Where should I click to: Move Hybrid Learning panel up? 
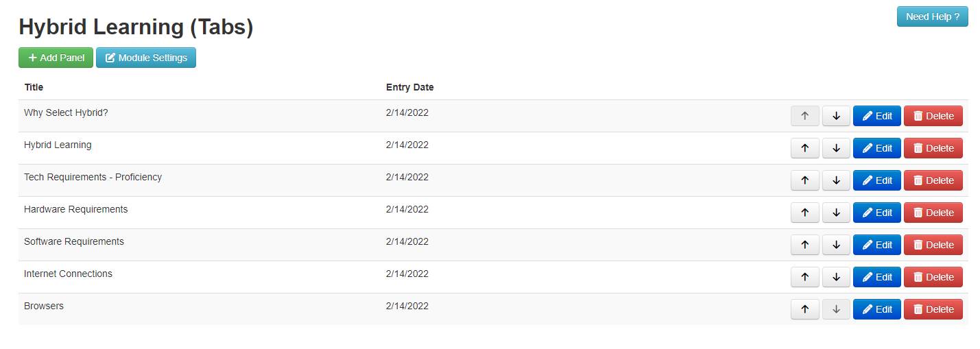(x=804, y=148)
